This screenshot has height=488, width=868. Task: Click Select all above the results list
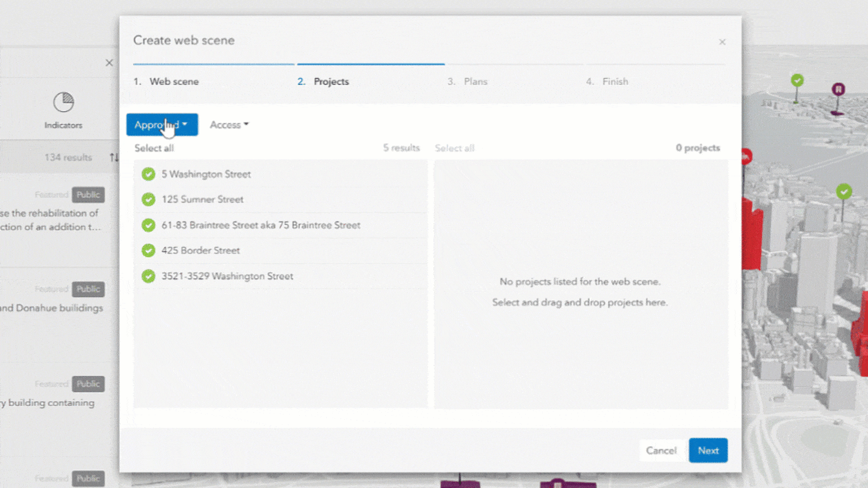pos(154,148)
